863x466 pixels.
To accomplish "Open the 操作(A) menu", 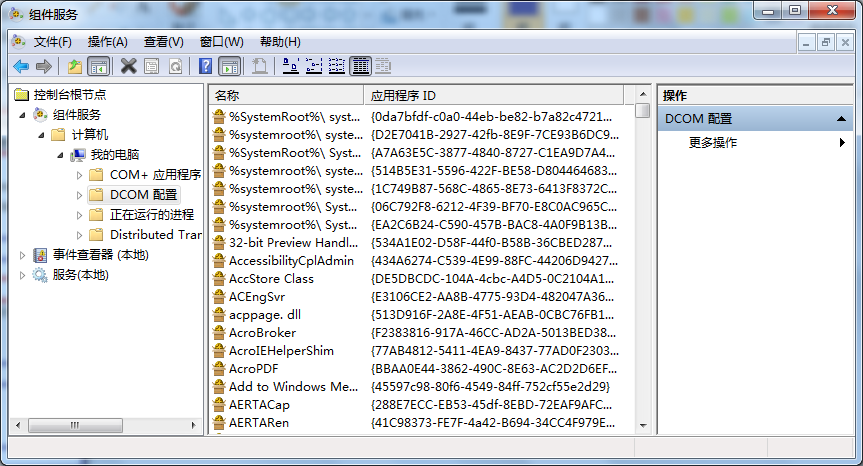I will pos(108,42).
